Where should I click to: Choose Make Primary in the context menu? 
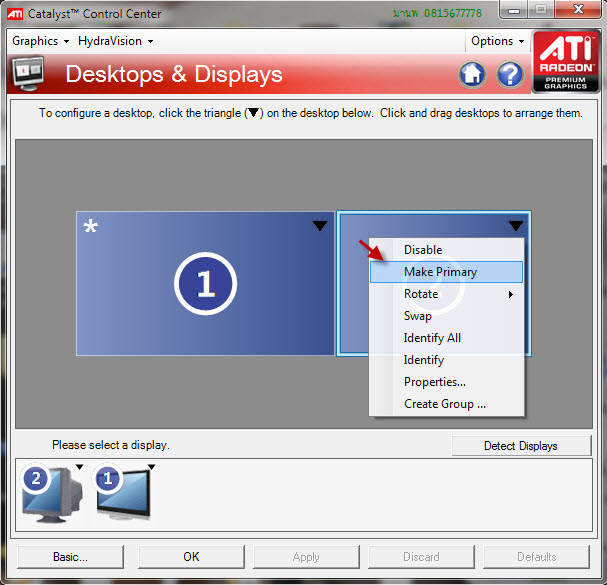tap(446, 272)
